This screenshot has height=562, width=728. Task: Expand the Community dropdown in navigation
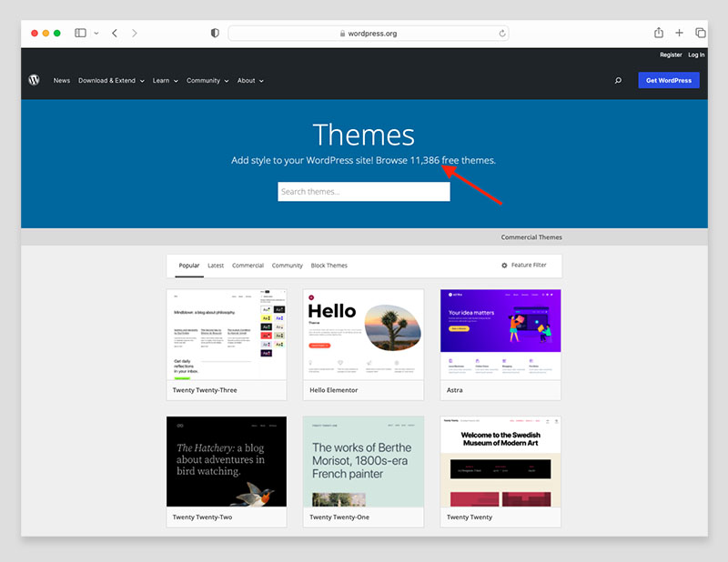207,80
